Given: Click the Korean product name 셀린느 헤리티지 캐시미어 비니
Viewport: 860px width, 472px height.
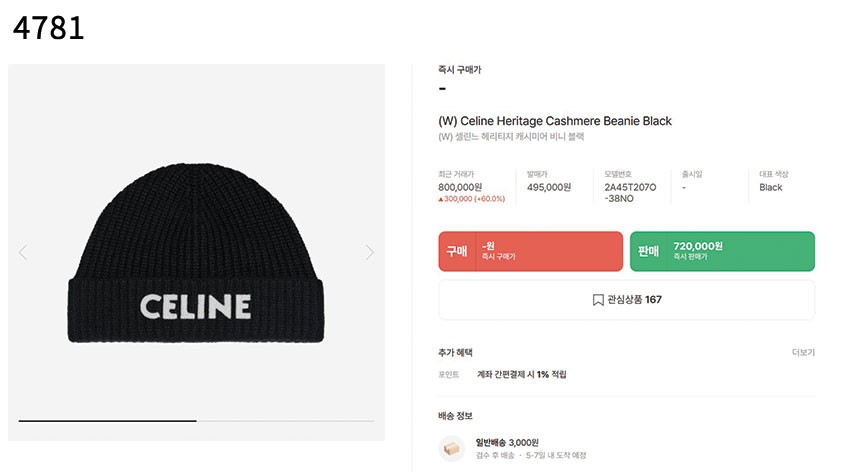Looking at the screenshot, I should (511, 137).
